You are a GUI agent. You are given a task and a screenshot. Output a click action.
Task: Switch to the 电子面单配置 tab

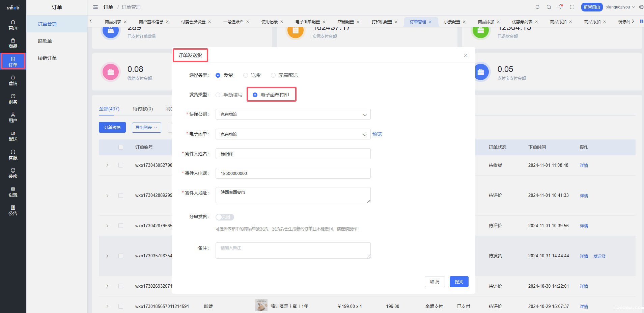[x=307, y=22]
